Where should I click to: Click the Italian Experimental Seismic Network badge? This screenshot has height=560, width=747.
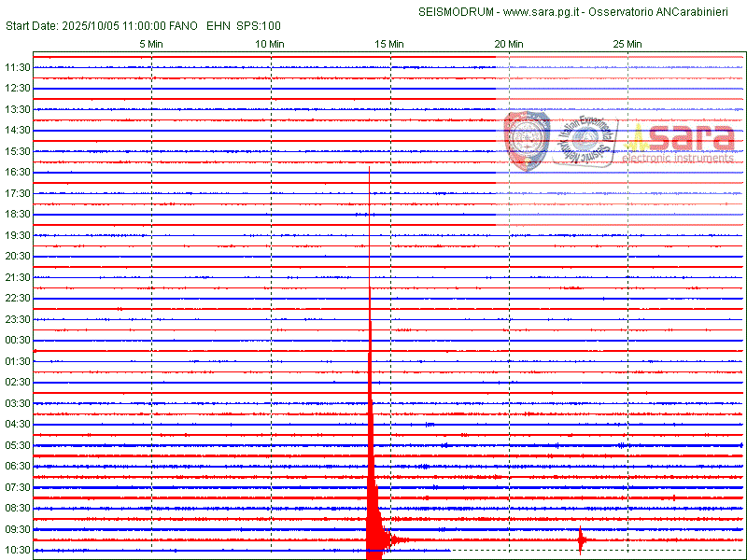pyautogui.click(x=585, y=140)
